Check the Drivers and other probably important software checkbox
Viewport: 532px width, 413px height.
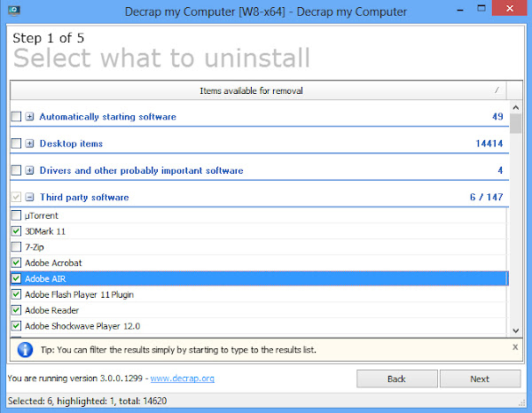tap(16, 170)
